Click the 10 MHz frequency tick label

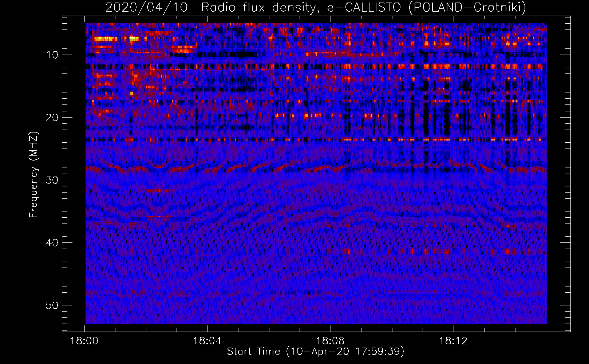(x=52, y=55)
